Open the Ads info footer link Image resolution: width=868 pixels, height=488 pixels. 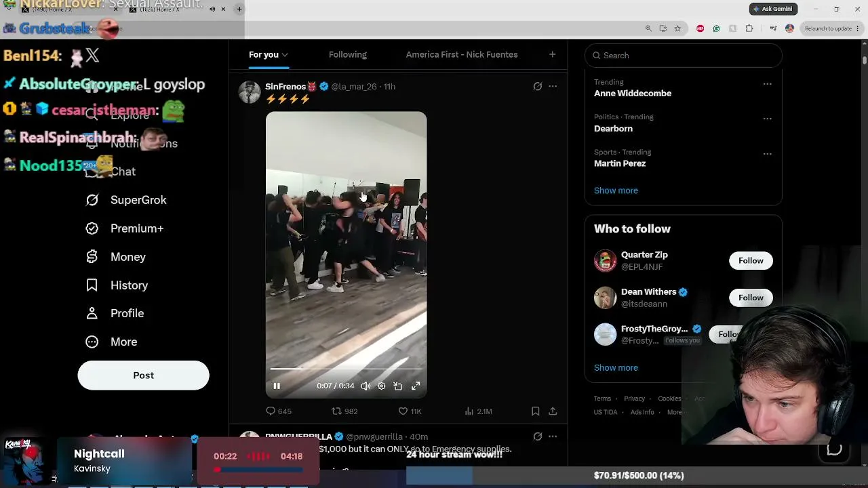[x=642, y=412]
